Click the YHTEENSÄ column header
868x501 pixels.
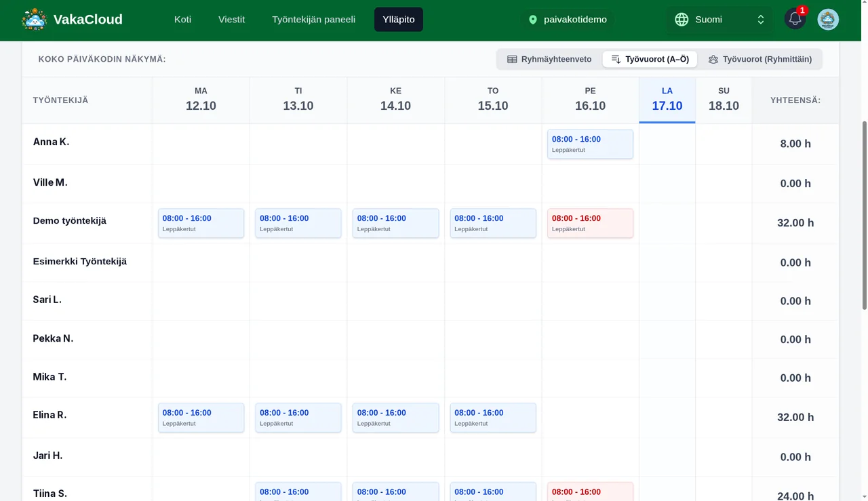[795, 100]
